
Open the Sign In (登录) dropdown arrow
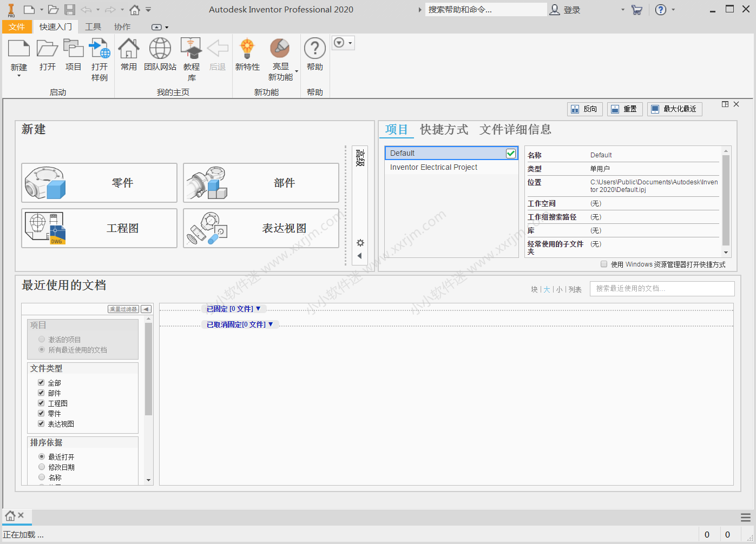tap(623, 10)
